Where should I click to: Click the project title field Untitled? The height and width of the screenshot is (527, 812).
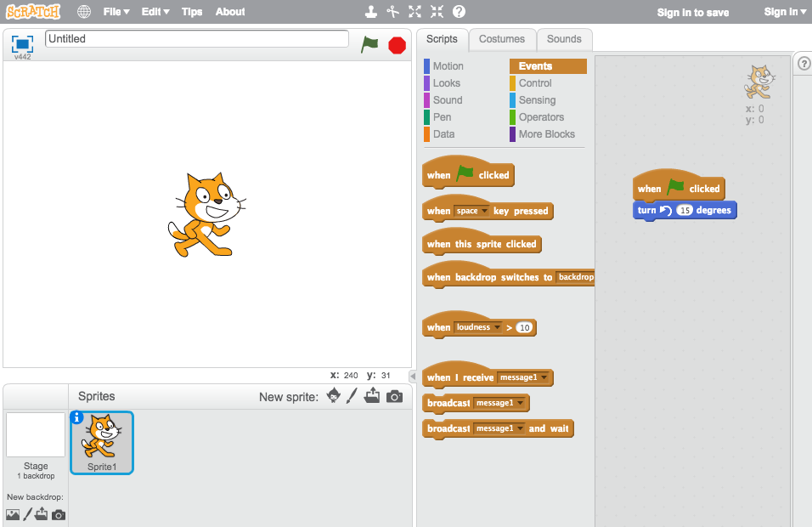click(x=197, y=39)
